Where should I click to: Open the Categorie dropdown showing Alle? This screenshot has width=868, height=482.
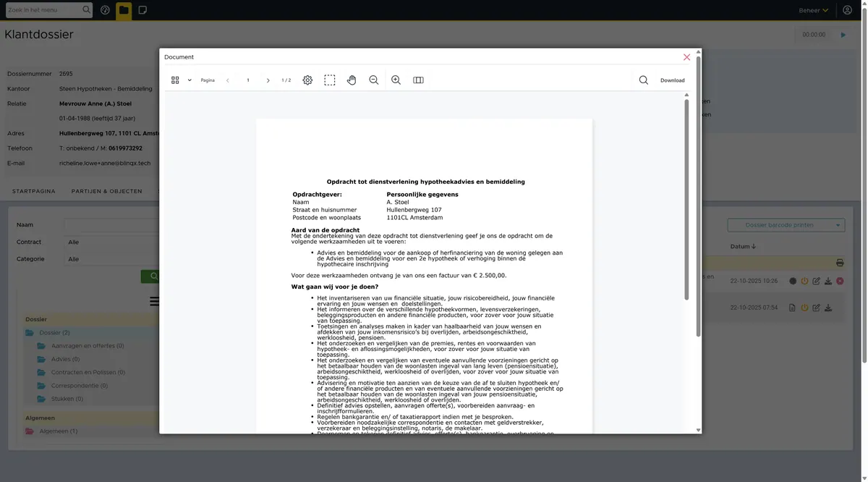pos(112,259)
